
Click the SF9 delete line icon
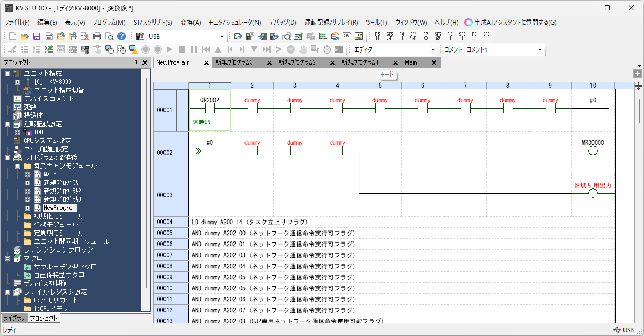[x=486, y=36]
